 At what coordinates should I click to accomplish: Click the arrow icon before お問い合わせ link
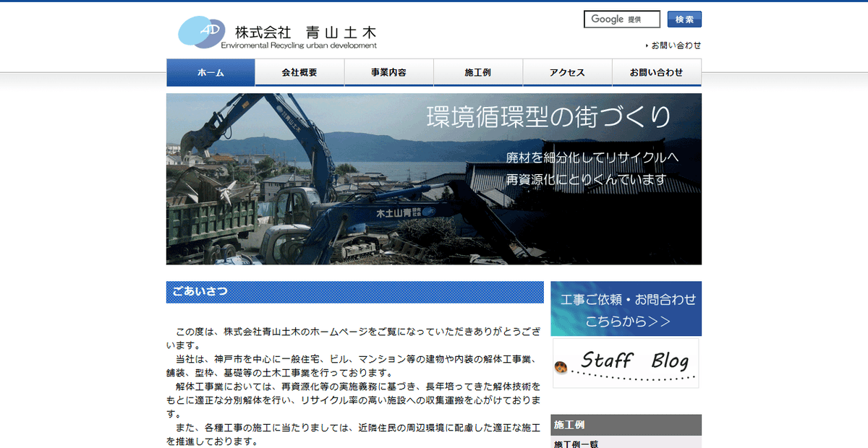tap(647, 45)
